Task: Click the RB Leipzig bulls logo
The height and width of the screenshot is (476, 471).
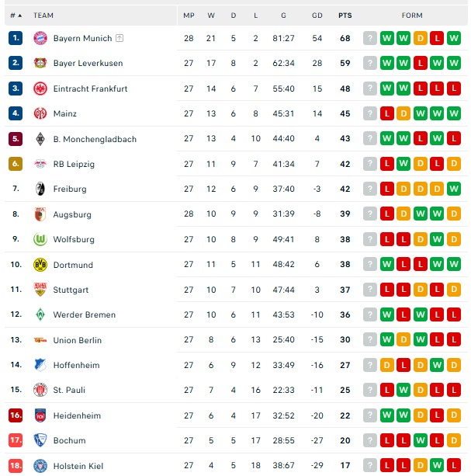Action: coord(40,164)
